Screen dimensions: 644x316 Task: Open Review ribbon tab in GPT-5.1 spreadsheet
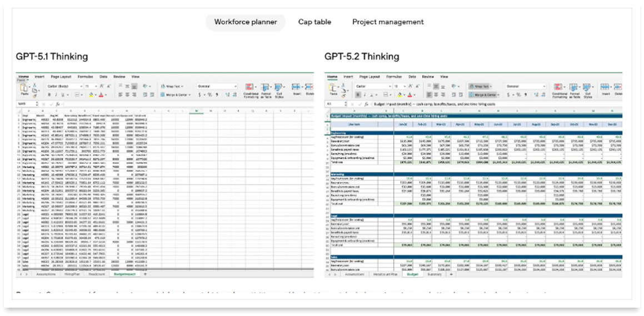click(119, 77)
